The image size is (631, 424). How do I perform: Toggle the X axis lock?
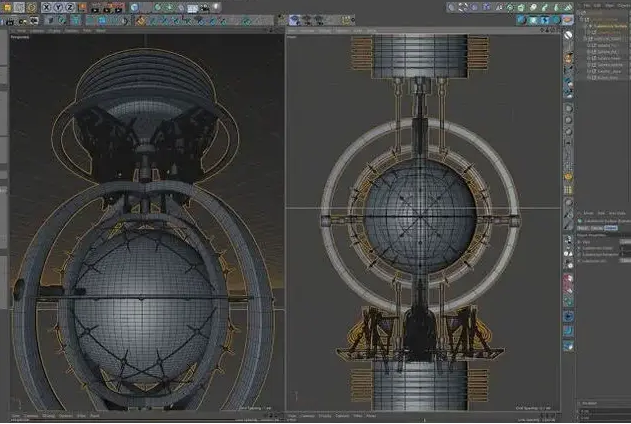pos(47,7)
